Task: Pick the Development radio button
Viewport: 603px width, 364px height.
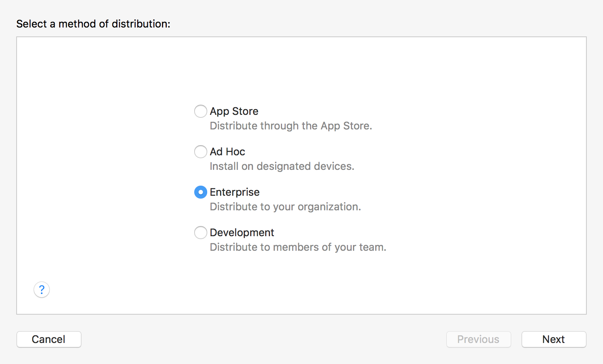Action: click(201, 233)
